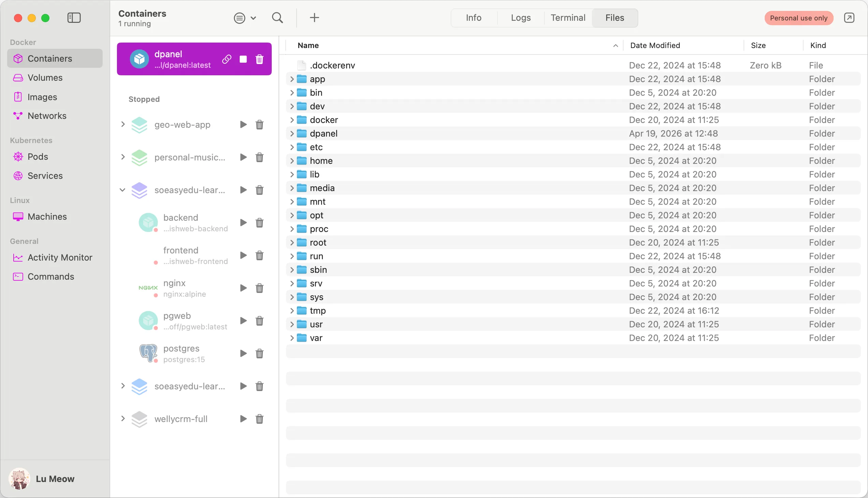Delete the postgres container

click(259, 354)
